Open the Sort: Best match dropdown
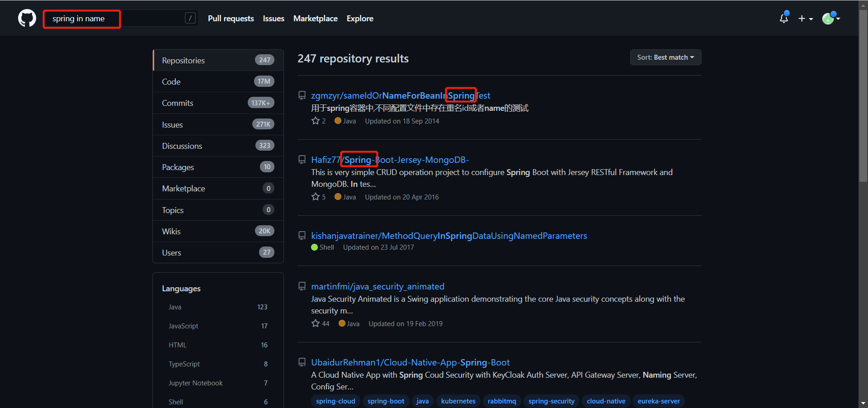 pos(665,57)
